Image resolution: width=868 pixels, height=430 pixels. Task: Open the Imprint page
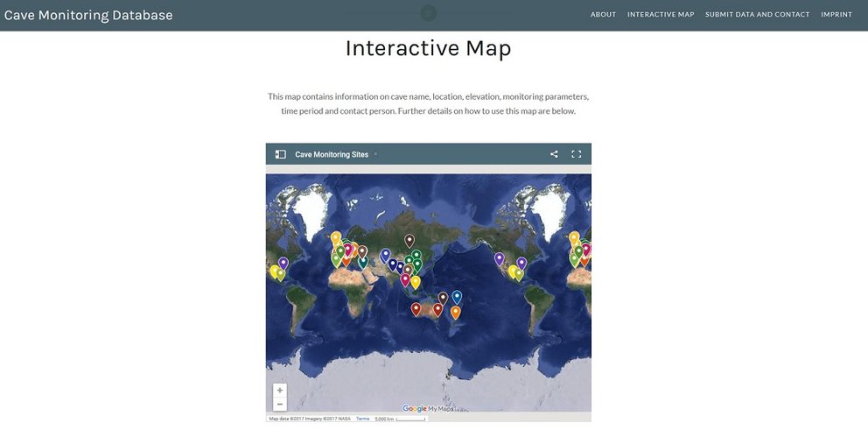(836, 14)
